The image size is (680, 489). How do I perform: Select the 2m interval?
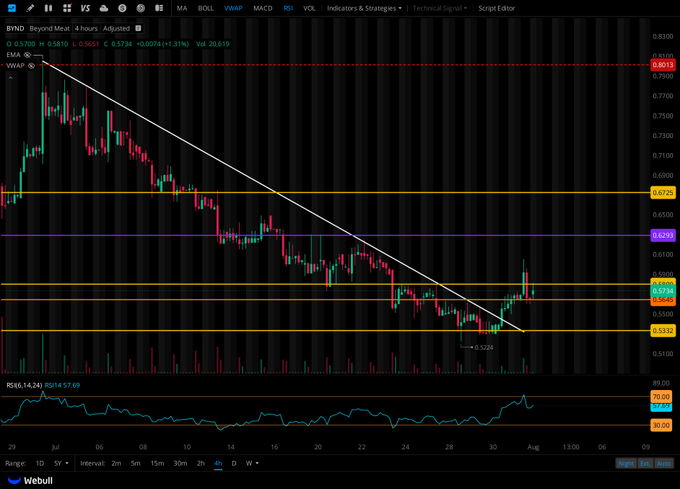116,463
